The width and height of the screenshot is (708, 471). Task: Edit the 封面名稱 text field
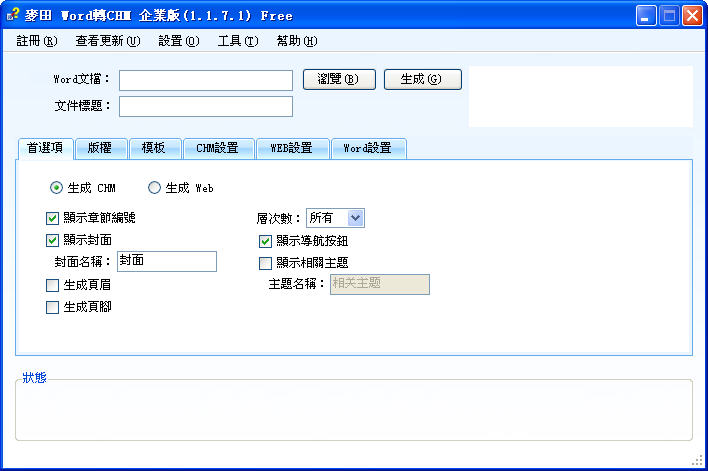pyautogui.click(x=167, y=261)
